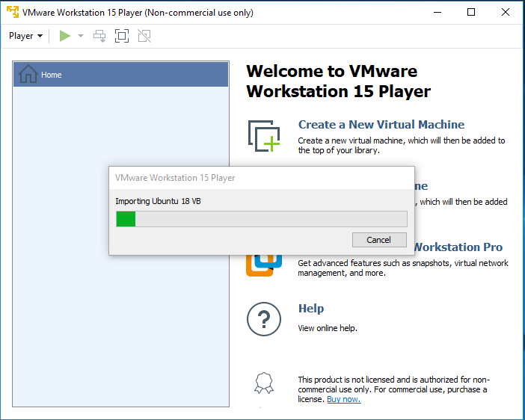
Task: Click the Help question mark icon
Action: click(x=264, y=319)
